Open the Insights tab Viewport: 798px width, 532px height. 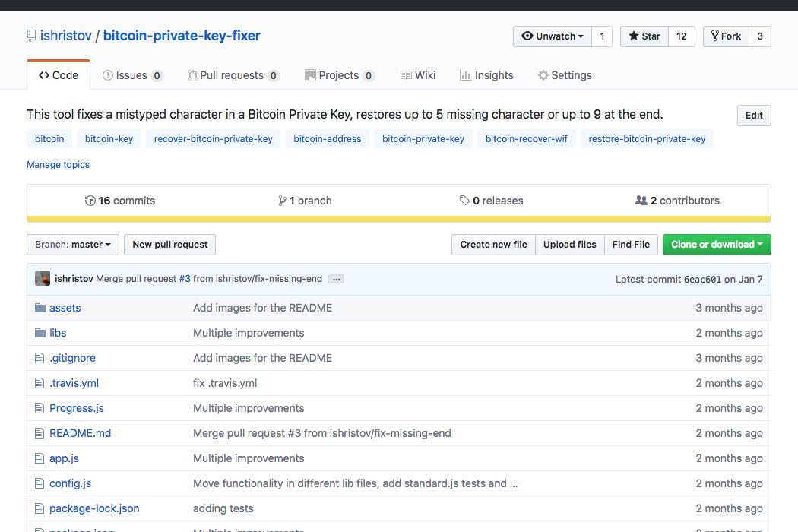coord(486,75)
